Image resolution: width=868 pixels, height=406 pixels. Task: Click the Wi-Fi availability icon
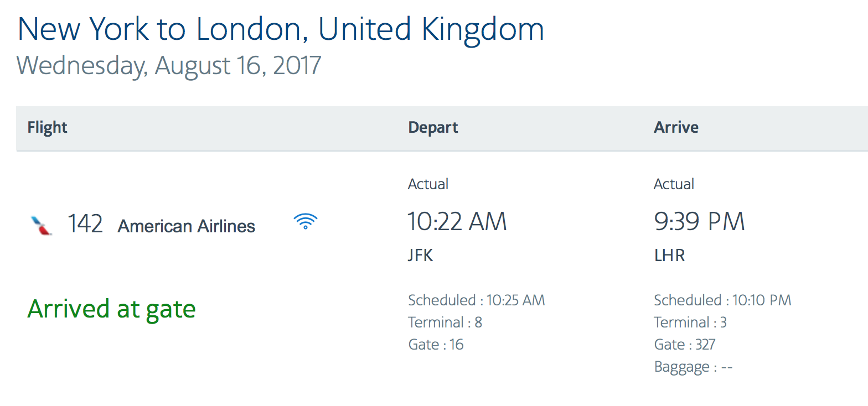click(306, 221)
